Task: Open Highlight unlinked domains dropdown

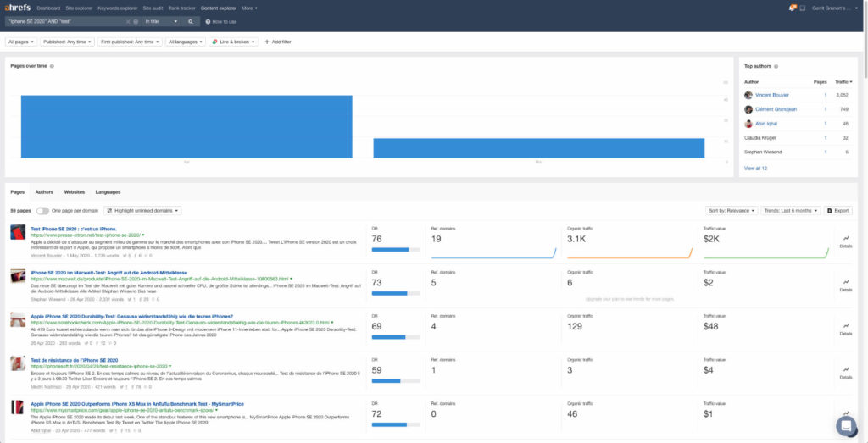Action: coord(142,211)
